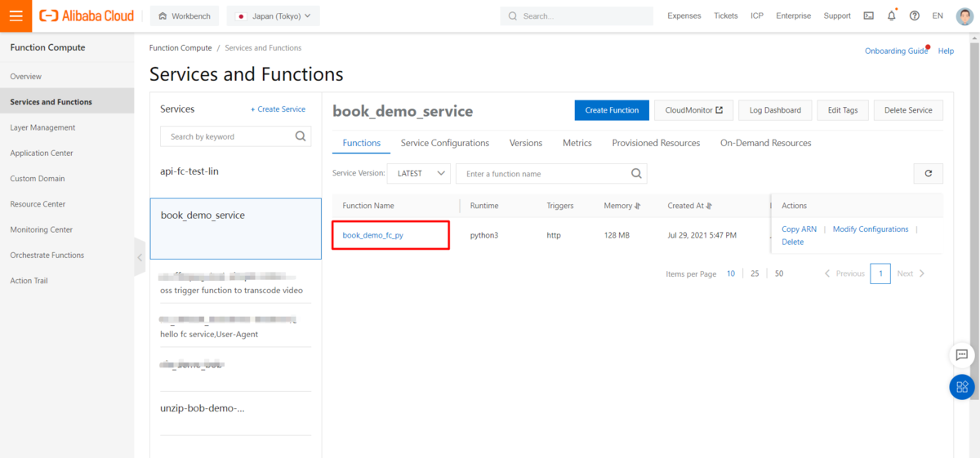The width and height of the screenshot is (980, 458).
Task: Open the book_demo_fc_py function link
Action: (372, 235)
